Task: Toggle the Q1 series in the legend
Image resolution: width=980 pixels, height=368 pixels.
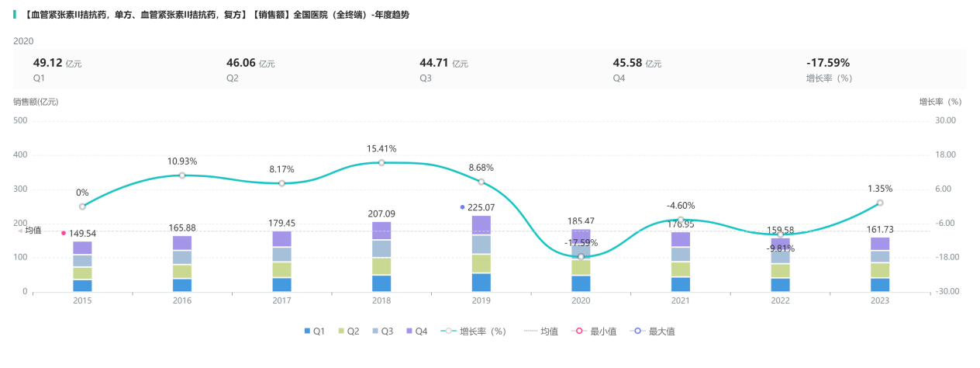Action: (314, 332)
